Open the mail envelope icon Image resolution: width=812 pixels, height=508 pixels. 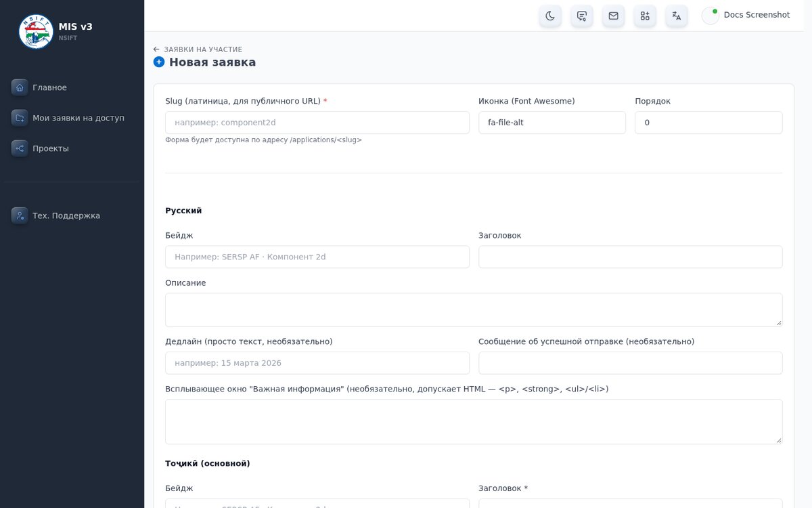(613, 16)
